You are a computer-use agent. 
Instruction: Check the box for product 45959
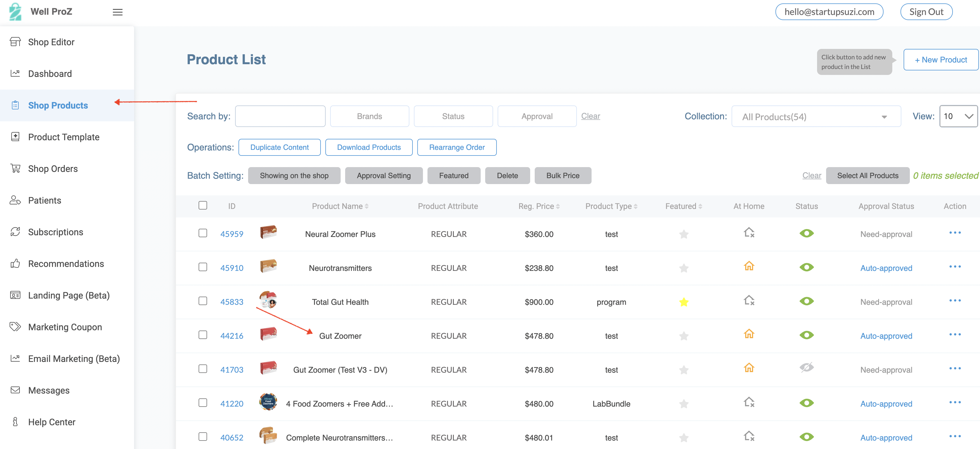(203, 233)
